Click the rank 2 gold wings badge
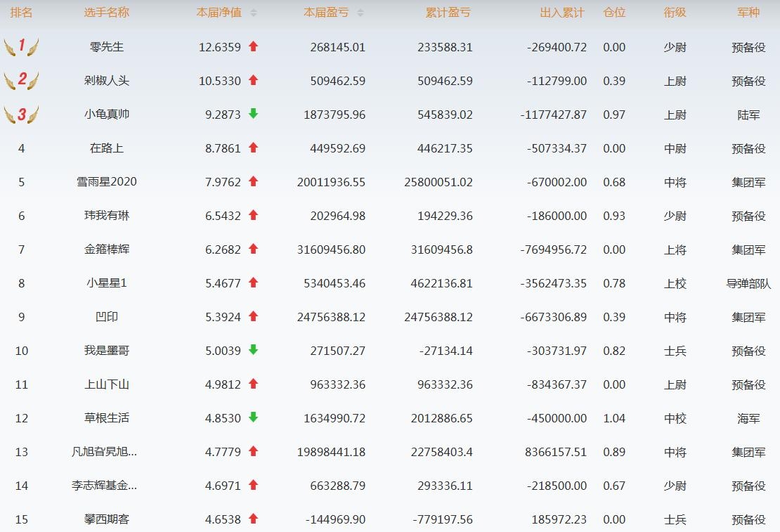This screenshot has height=532, width=780. point(21,80)
